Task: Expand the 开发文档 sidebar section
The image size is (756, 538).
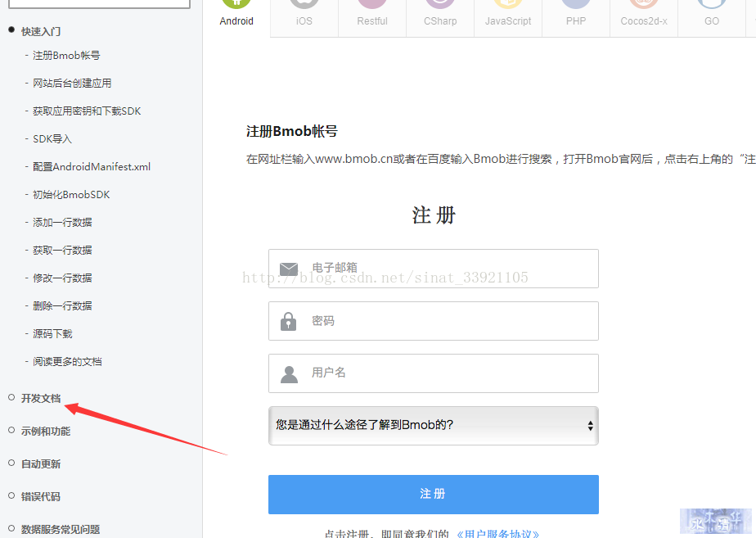Action: (x=41, y=399)
